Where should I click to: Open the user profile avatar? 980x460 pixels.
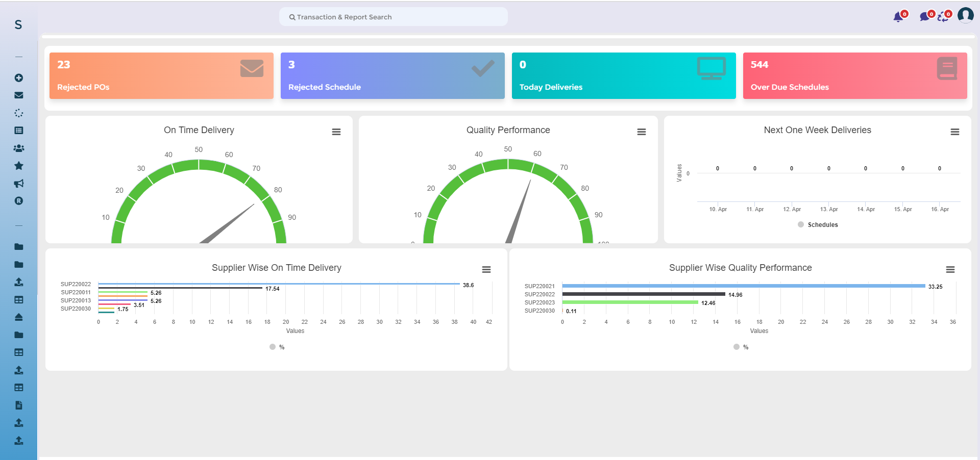tap(966, 15)
